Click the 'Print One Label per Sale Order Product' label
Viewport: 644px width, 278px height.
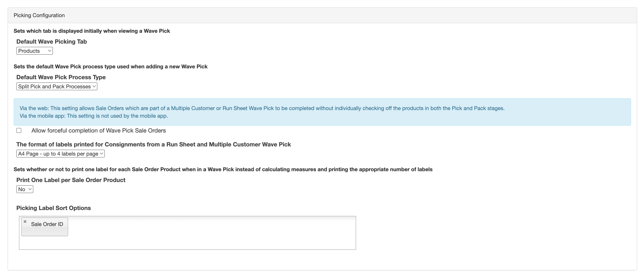click(x=71, y=180)
